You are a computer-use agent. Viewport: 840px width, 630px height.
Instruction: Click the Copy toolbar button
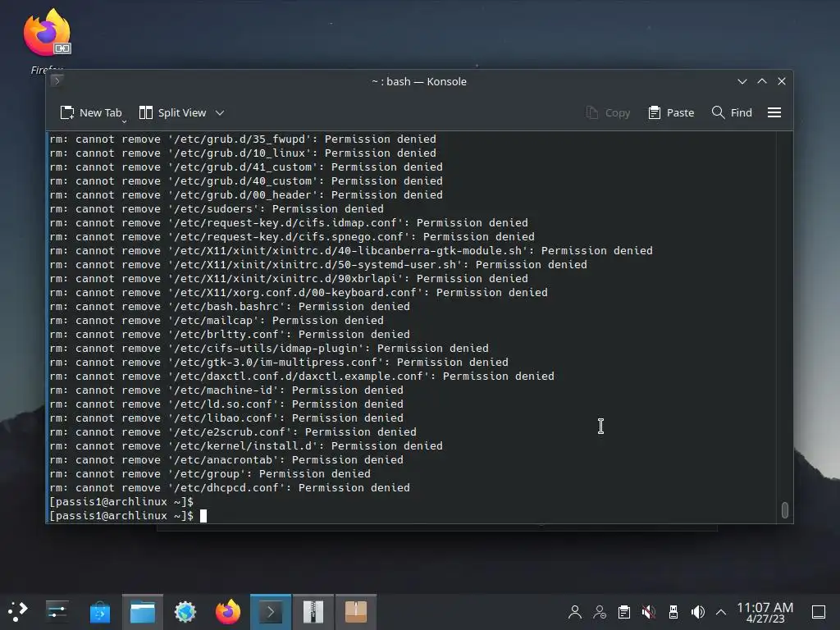coord(608,112)
